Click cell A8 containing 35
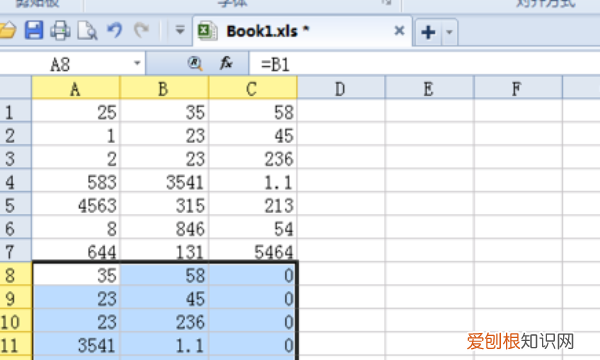 76,274
